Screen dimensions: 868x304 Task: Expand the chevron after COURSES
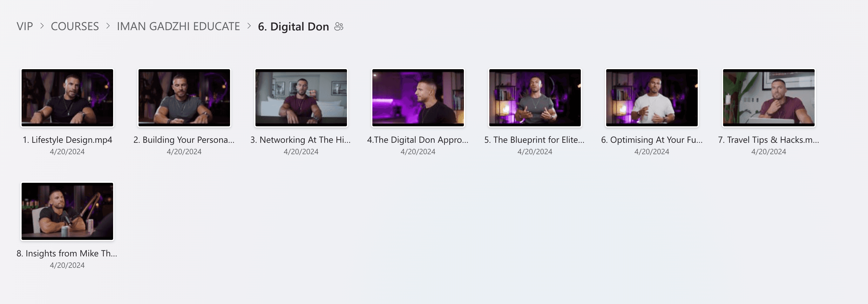click(108, 26)
